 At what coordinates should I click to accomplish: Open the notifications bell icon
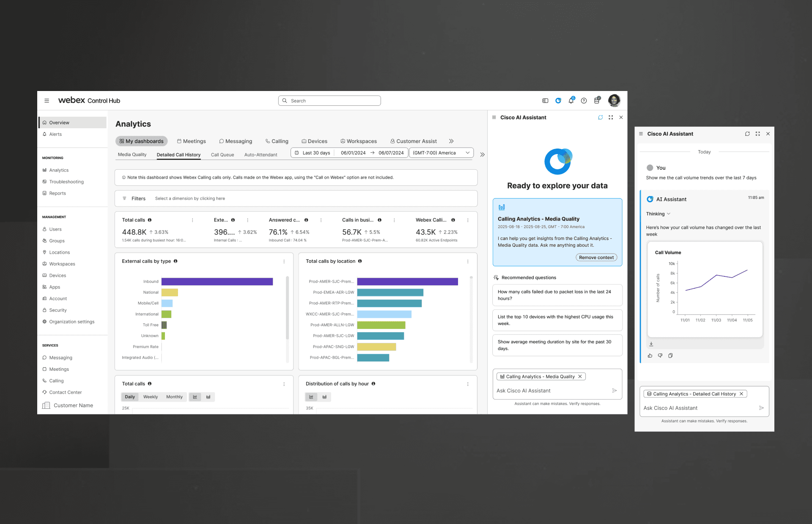pyautogui.click(x=571, y=101)
